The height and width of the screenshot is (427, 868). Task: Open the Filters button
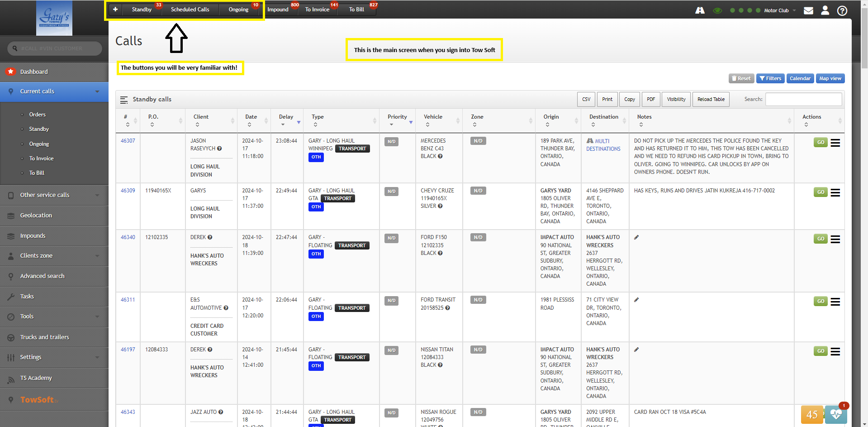point(770,78)
